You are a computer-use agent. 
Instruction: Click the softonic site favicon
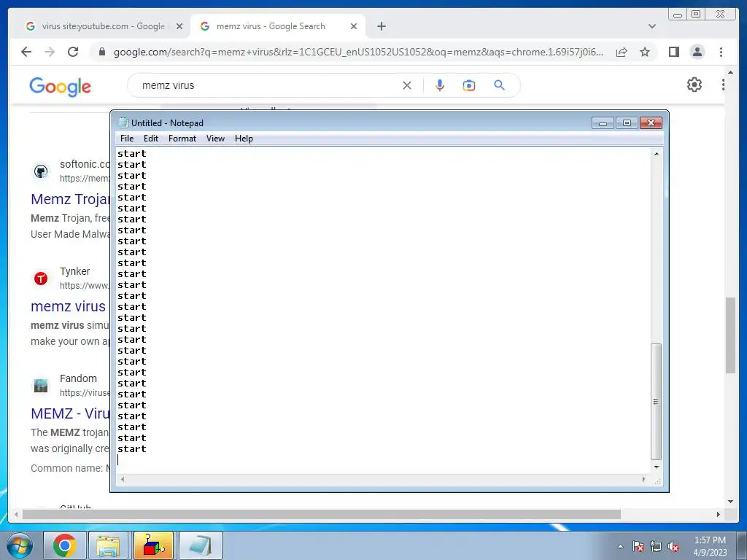coord(41,171)
